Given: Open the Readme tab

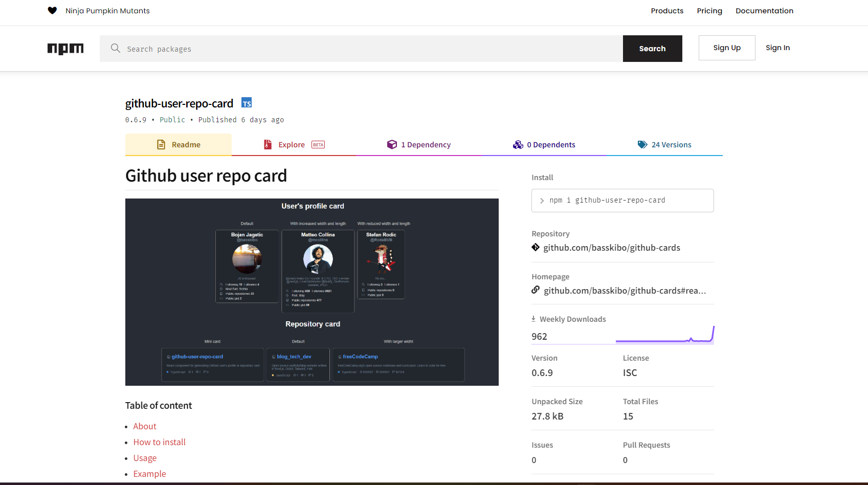Looking at the screenshot, I should pyautogui.click(x=179, y=145).
